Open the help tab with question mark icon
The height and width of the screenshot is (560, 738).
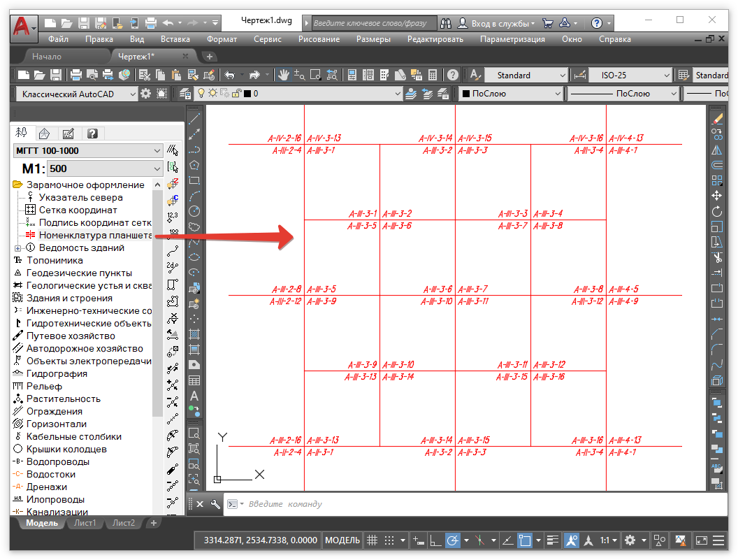click(92, 133)
